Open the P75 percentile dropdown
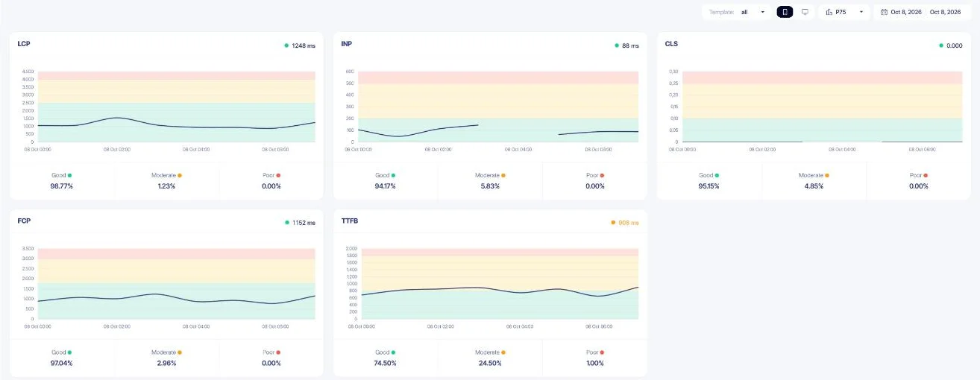980x380 pixels. click(844, 12)
